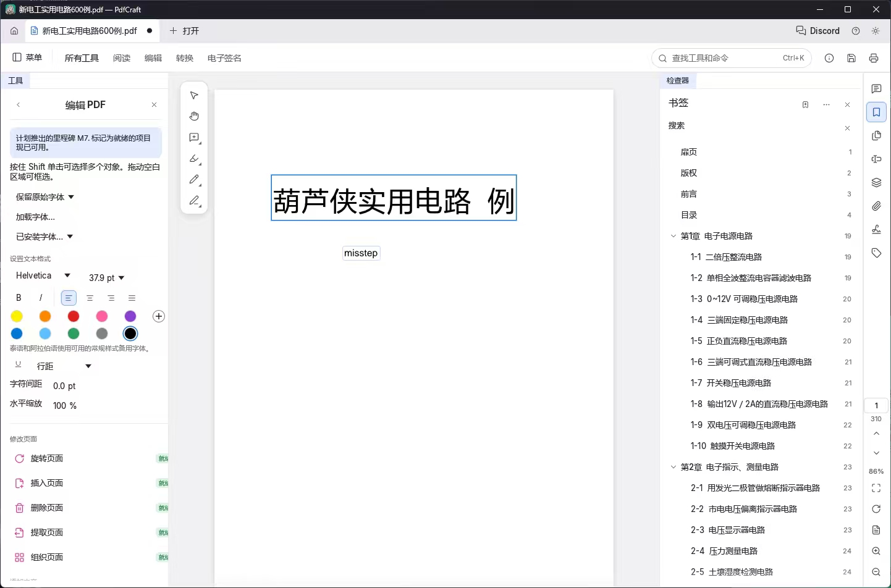This screenshot has width=891, height=588.
Task: Open the 行距 line spacing dropdown
Action: pos(64,366)
